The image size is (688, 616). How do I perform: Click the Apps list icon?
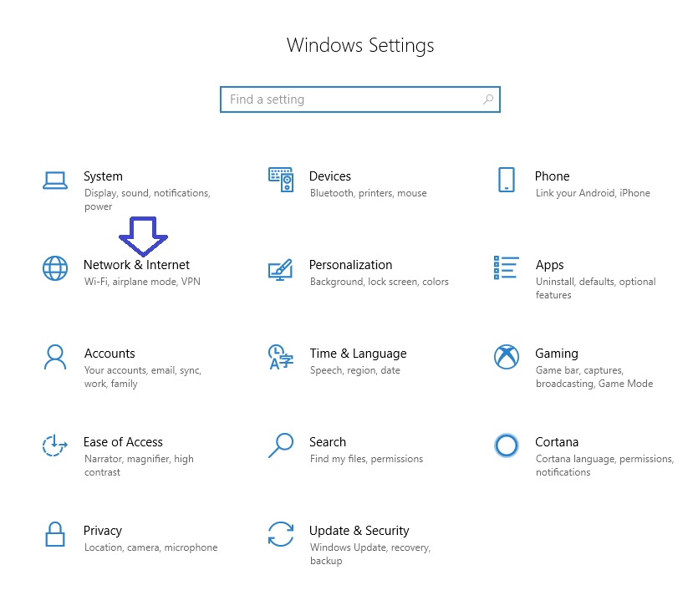click(507, 267)
